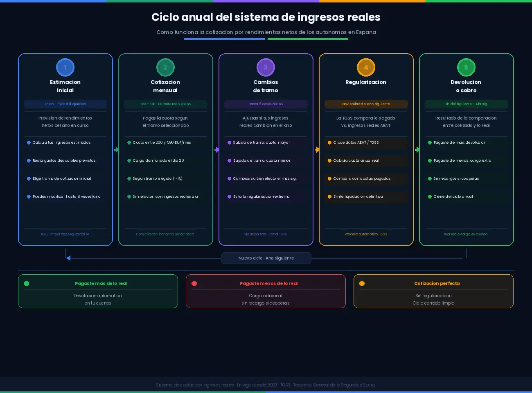Select the 'Nuevo ciclo · Ano siguiente' pill
532x393 pixels.
(x=266, y=258)
